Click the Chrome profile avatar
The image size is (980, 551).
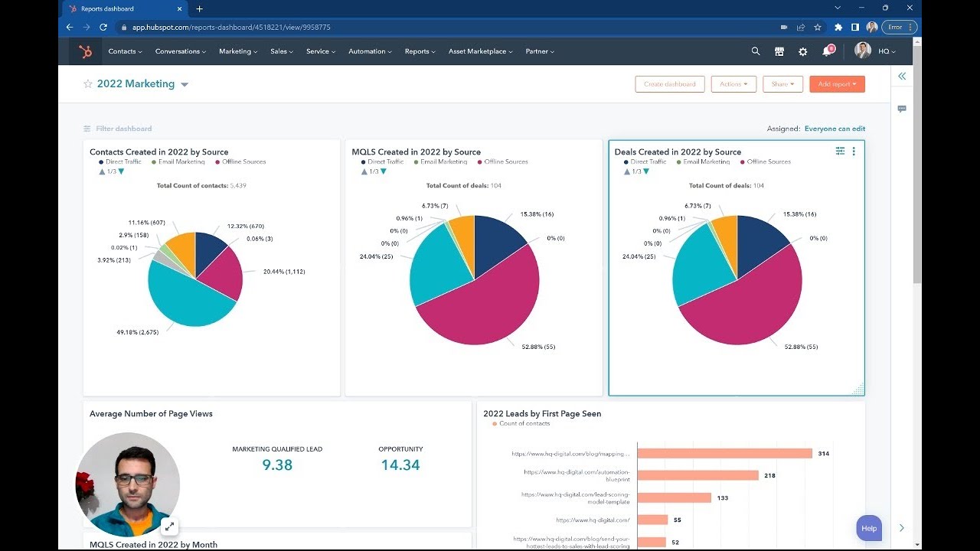click(872, 27)
